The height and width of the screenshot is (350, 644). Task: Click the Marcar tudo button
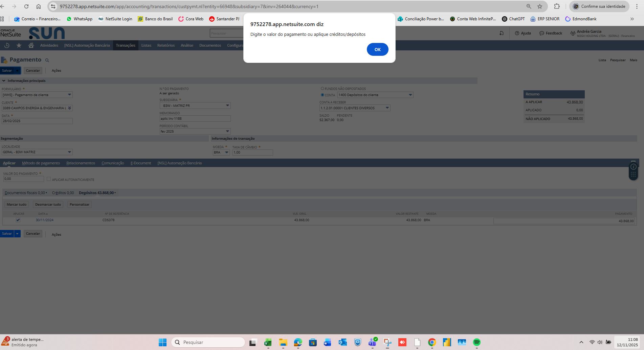coord(17,204)
